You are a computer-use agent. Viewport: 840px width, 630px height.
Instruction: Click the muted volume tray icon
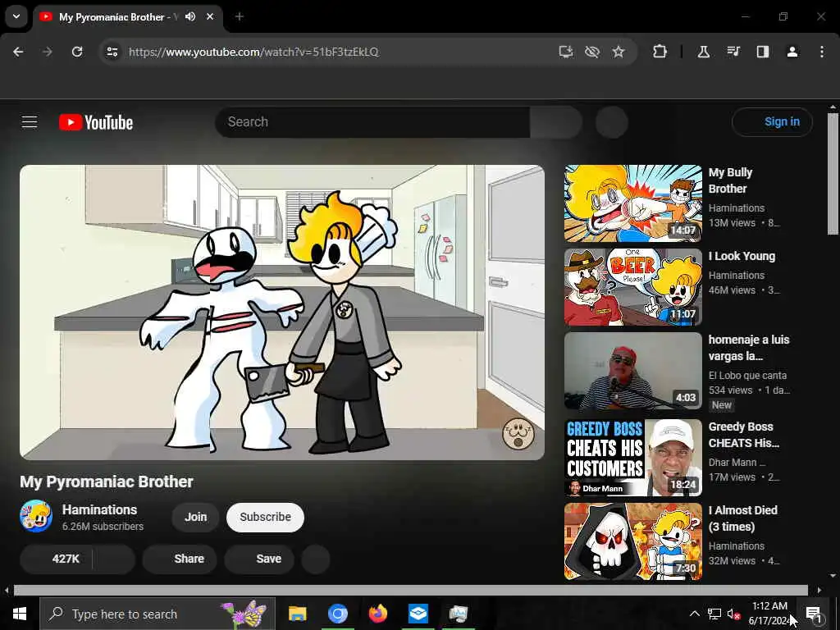733,614
